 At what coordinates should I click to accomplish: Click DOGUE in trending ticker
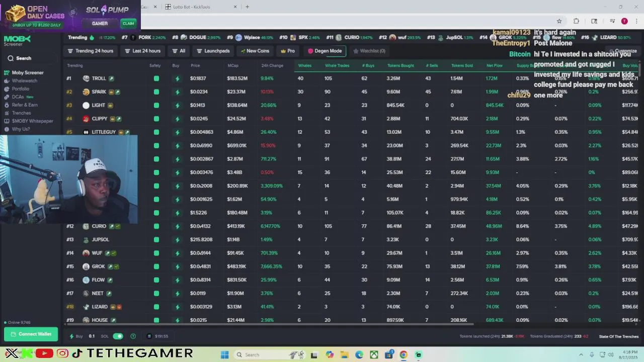point(197,38)
